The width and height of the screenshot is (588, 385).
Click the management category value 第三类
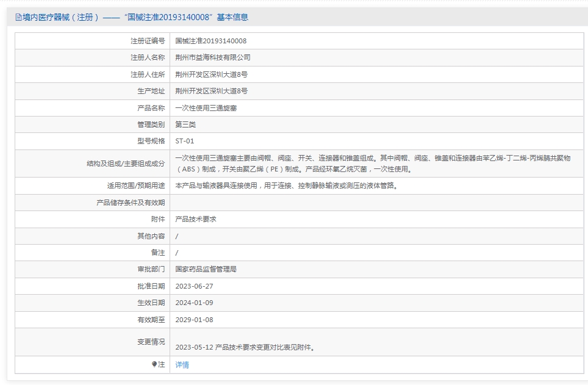[x=185, y=124]
